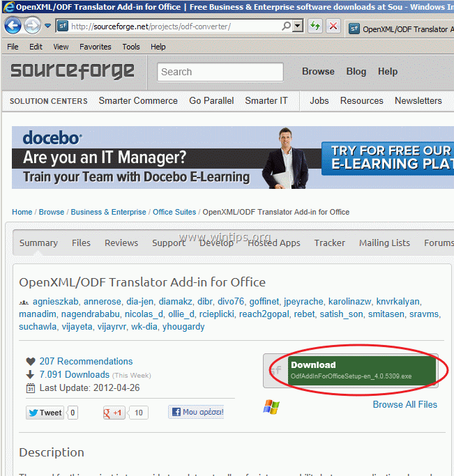
Task: Open yhougardy's profile link
Action: (183, 327)
